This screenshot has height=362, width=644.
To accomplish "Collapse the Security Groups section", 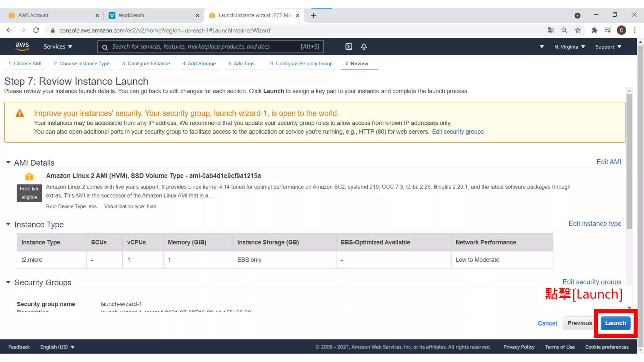I will coord(8,282).
